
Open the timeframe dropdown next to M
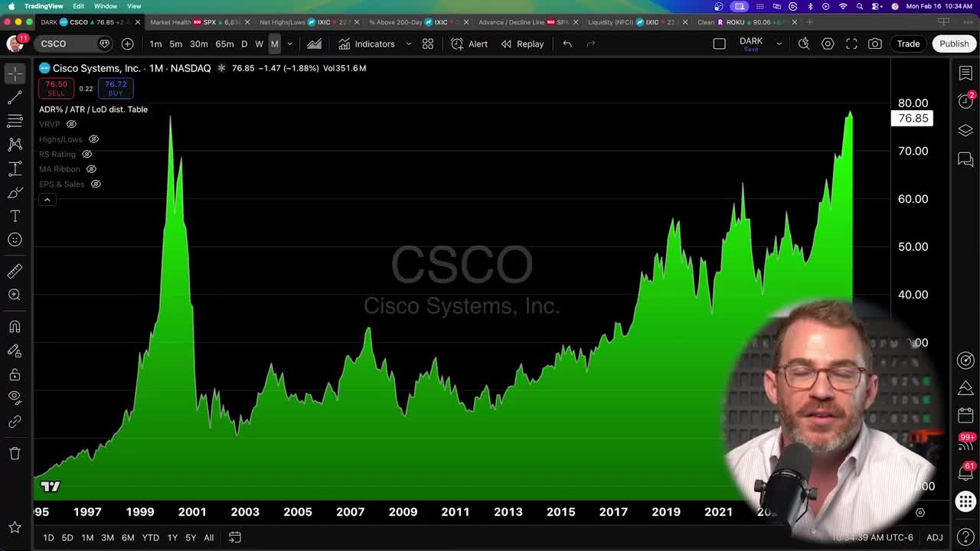point(289,44)
